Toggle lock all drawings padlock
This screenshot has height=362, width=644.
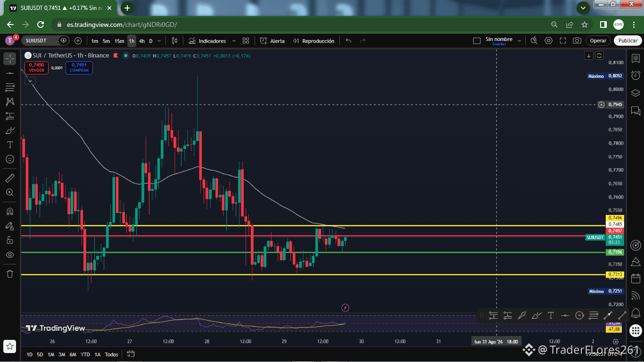pyautogui.click(x=10, y=240)
